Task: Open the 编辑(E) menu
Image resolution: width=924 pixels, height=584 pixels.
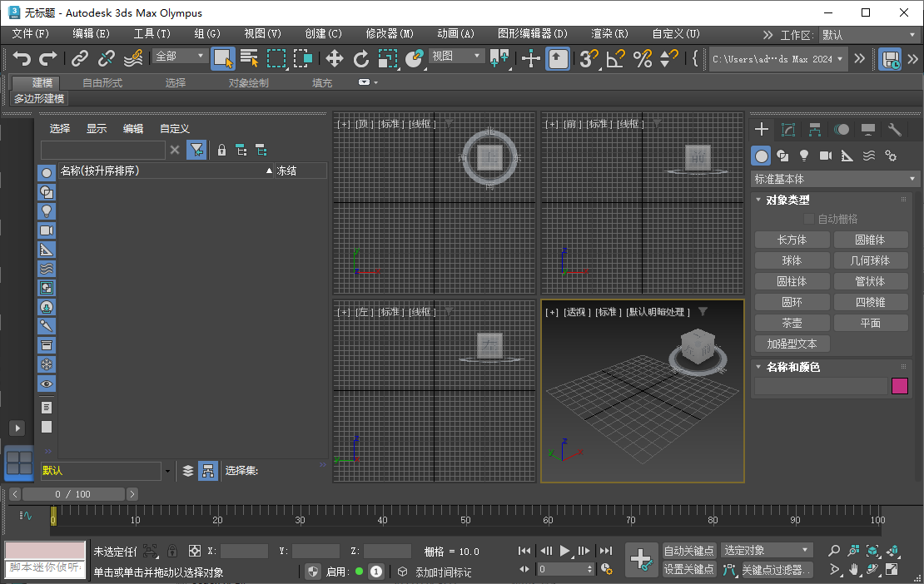Action: tap(91, 33)
